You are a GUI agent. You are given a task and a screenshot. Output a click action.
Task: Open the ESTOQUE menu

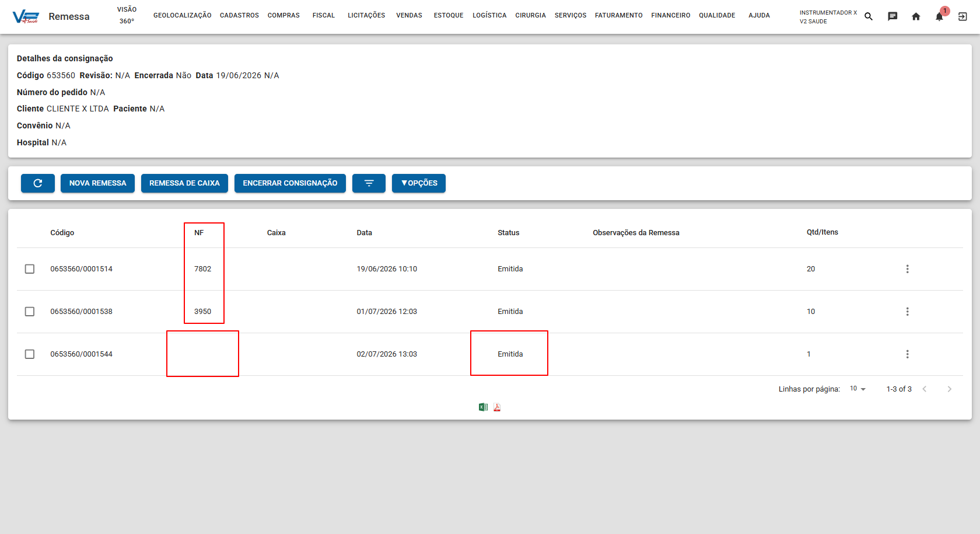[x=449, y=16]
